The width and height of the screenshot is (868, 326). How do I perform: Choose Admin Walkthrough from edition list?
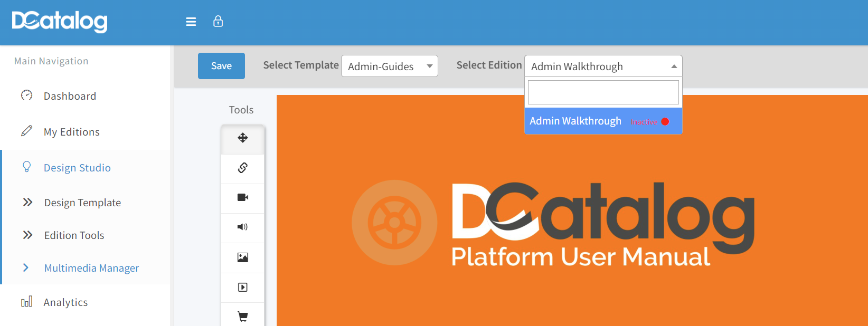tap(603, 121)
